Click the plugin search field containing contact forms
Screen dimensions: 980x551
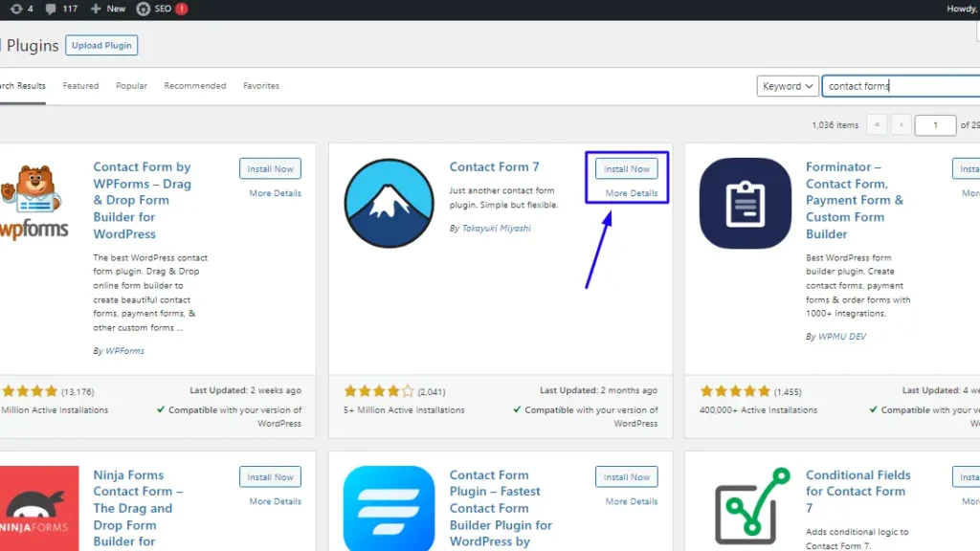pyautogui.click(x=901, y=86)
